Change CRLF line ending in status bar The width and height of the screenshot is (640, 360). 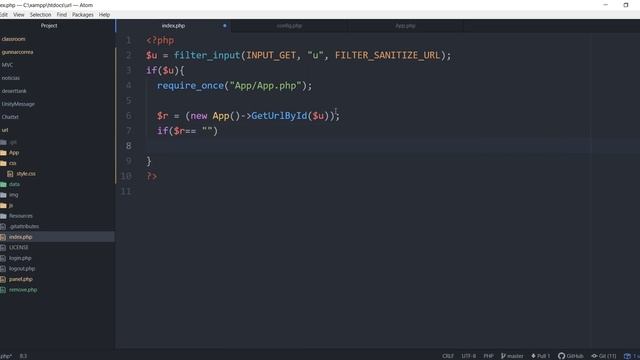pos(448,356)
